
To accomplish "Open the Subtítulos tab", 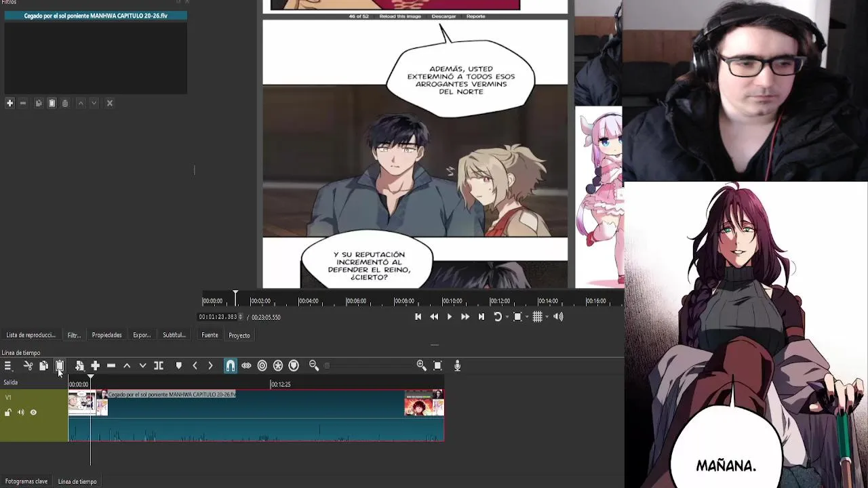I will (174, 335).
